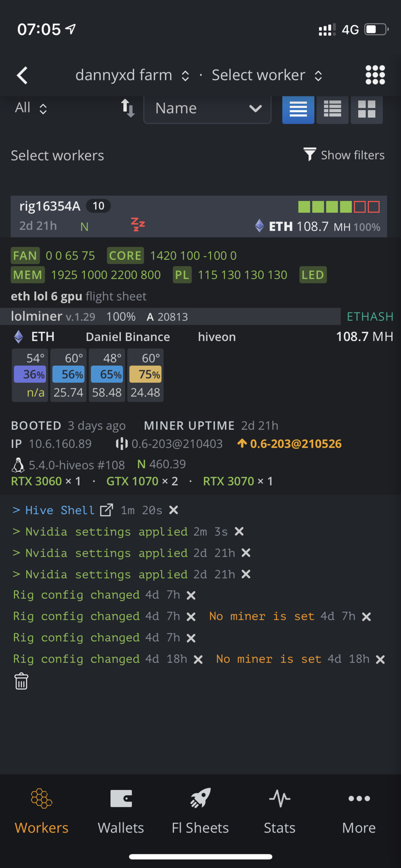The height and width of the screenshot is (868, 401).
Task: Click the 75% fan speed bar
Action: pos(145,374)
